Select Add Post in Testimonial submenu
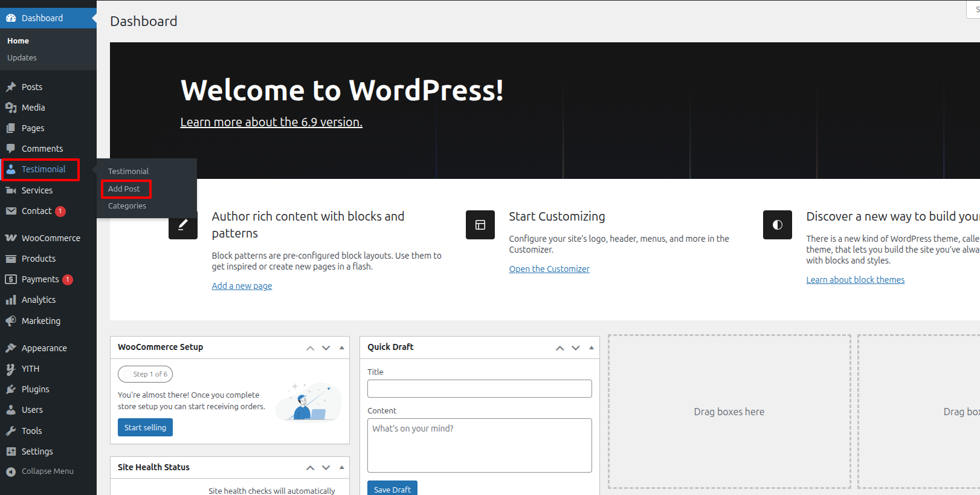The height and width of the screenshot is (495, 980). click(x=124, y=189)
